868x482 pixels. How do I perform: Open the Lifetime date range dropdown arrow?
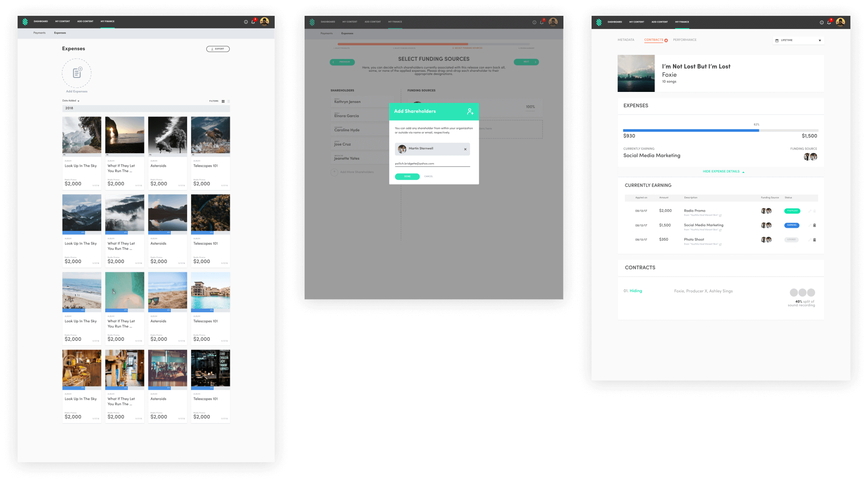(820, 40)
